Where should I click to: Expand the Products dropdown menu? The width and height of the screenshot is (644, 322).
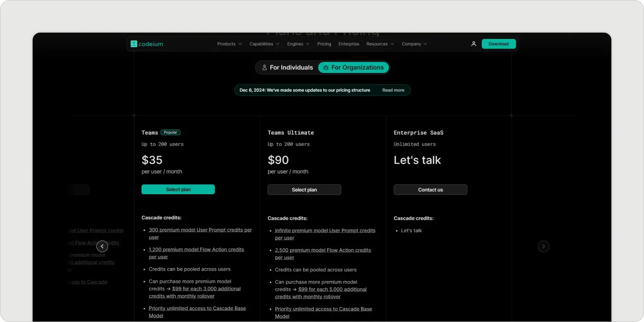tap(229, 44)
